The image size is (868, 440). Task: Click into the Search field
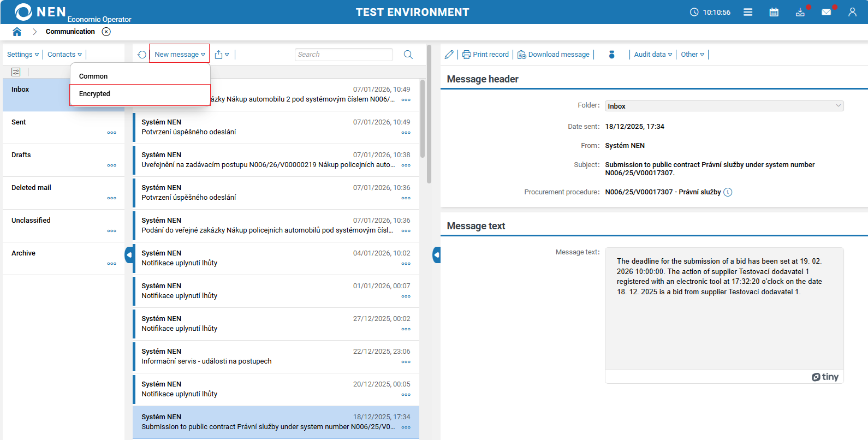pyautogui.click(x=344, y=55)
